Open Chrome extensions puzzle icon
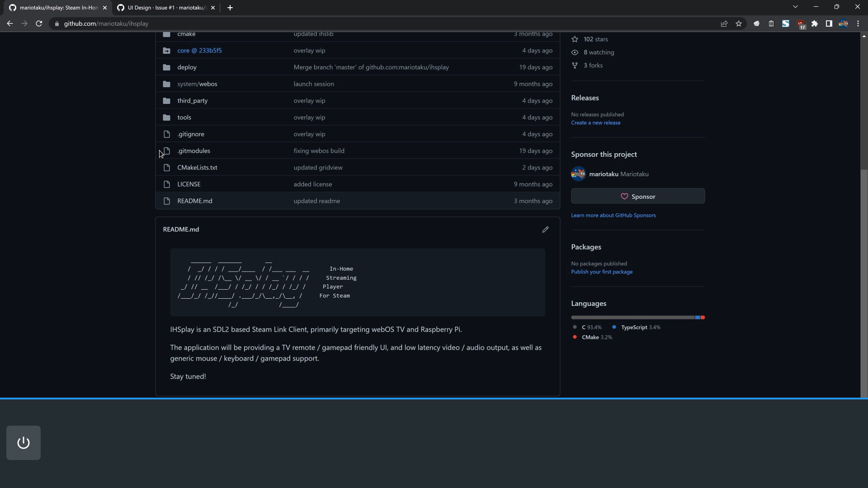This screenshot has height=488, width=868. tap(815, 23)
